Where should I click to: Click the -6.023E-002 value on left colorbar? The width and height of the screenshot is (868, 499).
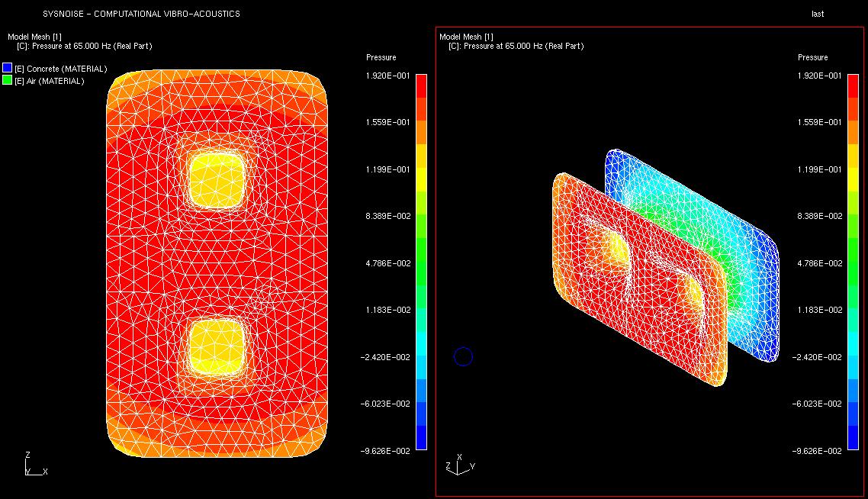pos(385,404)
